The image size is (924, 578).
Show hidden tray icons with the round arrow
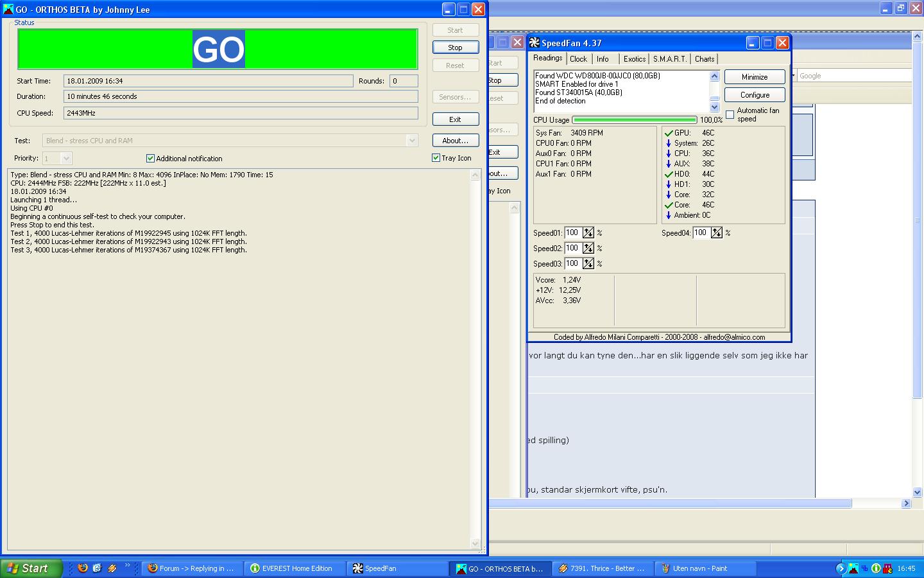click(841, 568)
